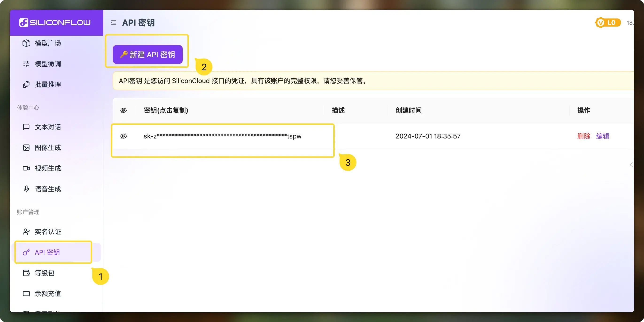Select 实名认证 in account menu
This screenshot has height=322, width=644.
[x=47, y=232]
